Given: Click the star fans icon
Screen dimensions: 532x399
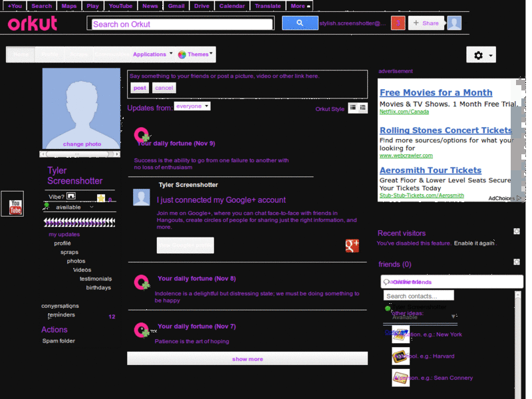Looking at the screenshot, I should point(101,198).
